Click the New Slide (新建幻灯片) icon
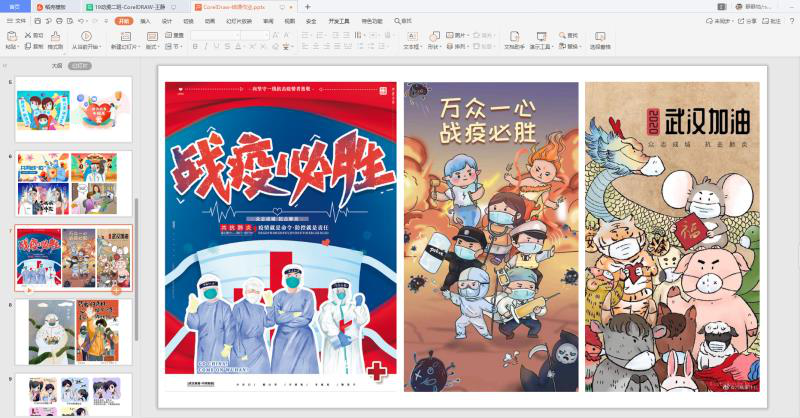The height and width of the screenshot is (418, 800). [126, 36]
